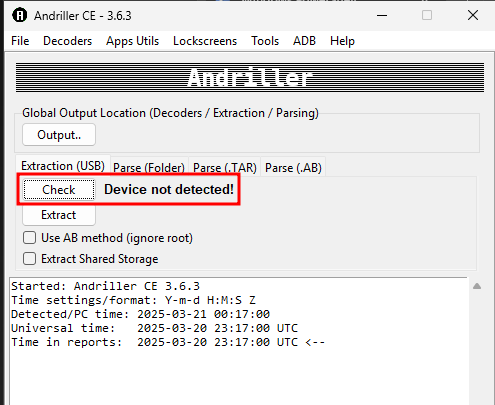Click the Extract button
The width and height of the screenshot is (495, 405).
(x=59, y=215)
